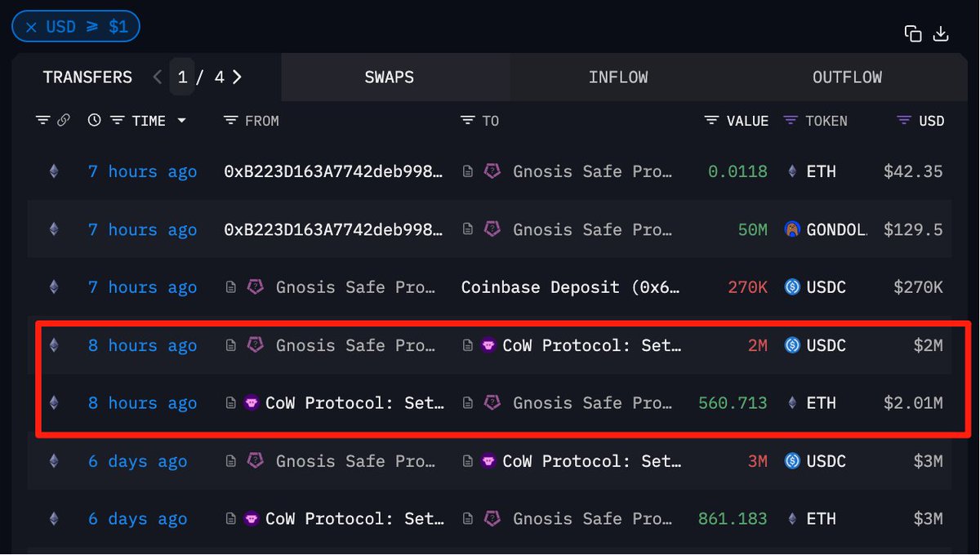
Task: Click the USD column filter icon
Action: [904, 121]
